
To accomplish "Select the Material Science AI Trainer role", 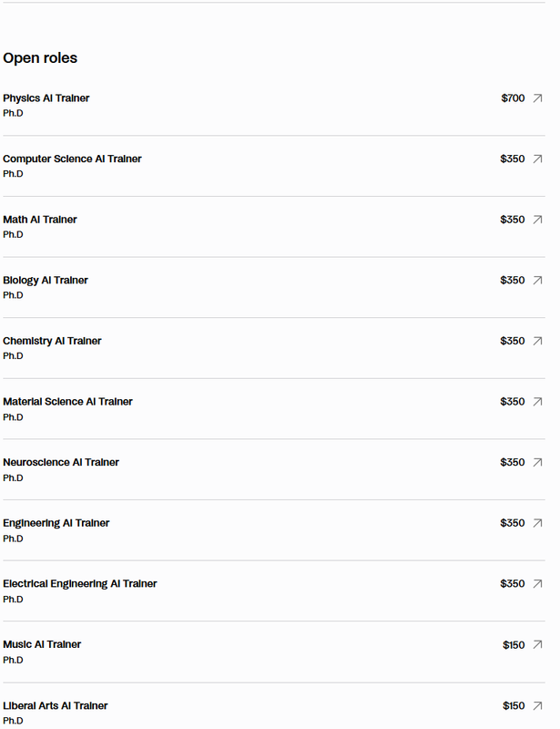I will coord(67,402).
